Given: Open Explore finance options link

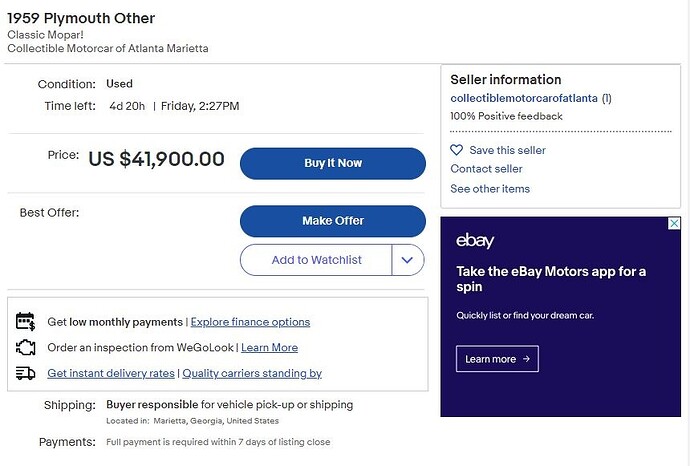Looking at the screenshot, I should click(250, 322).
